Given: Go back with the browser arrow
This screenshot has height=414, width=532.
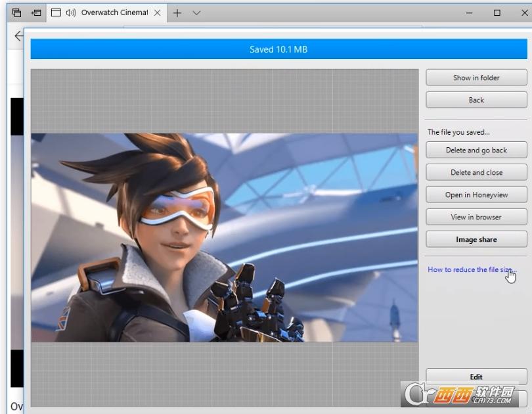Looking at the screenshot, I should coord(19,35).
